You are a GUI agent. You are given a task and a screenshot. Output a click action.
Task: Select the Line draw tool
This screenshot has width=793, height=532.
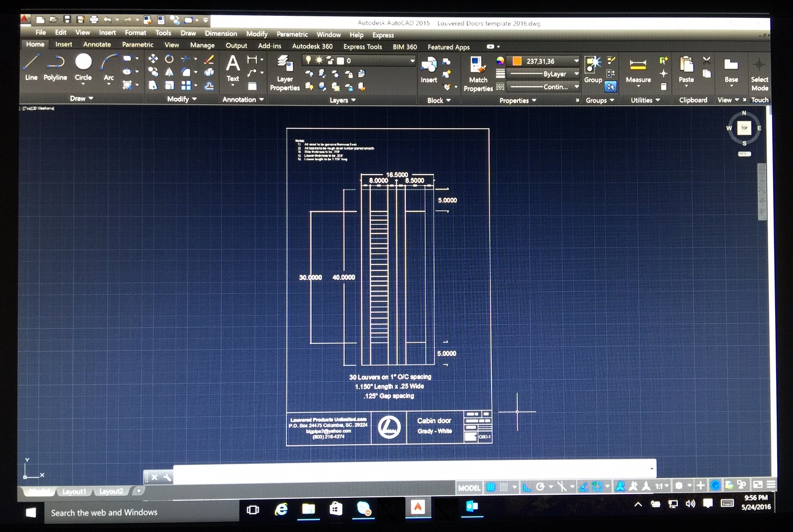(31, 67)
